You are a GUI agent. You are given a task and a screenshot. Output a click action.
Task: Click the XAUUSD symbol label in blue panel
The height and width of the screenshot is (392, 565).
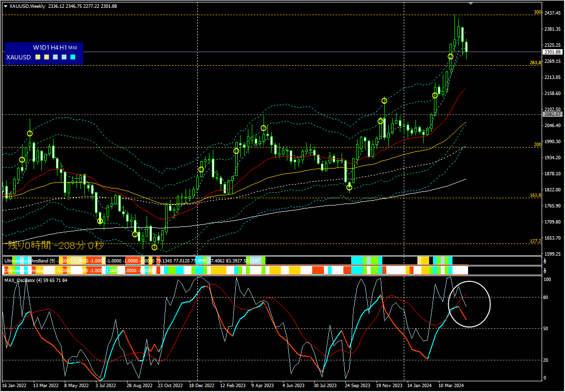coord(19,57)
